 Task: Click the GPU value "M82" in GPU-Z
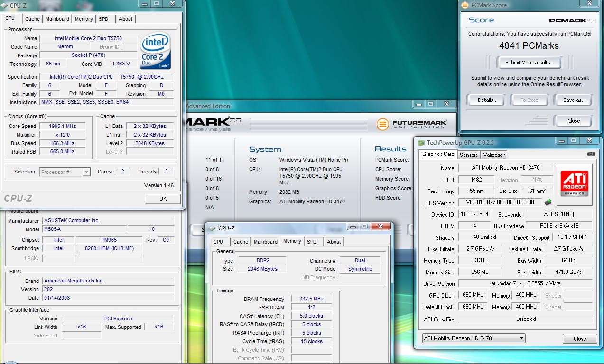(476, 180)
